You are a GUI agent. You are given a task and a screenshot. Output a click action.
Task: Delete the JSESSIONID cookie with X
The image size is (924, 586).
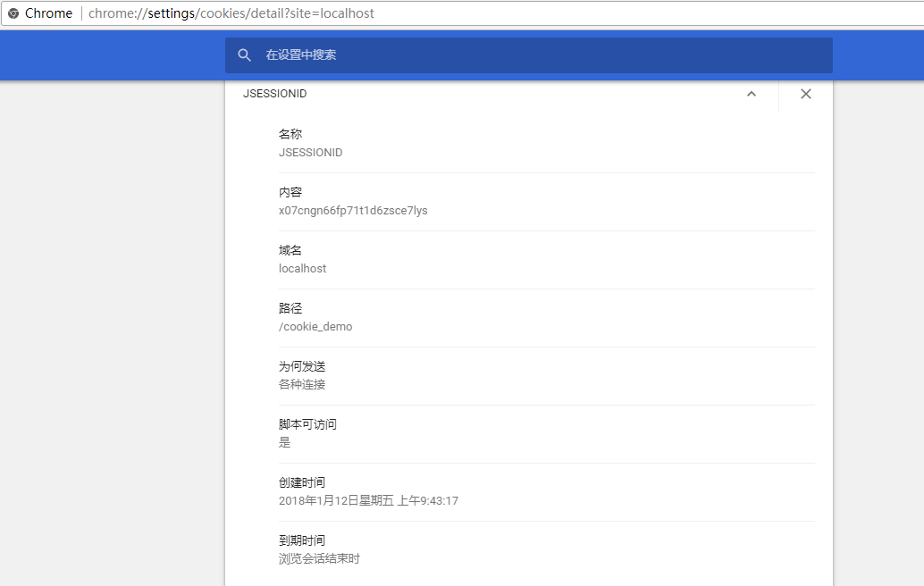[805, 94]
